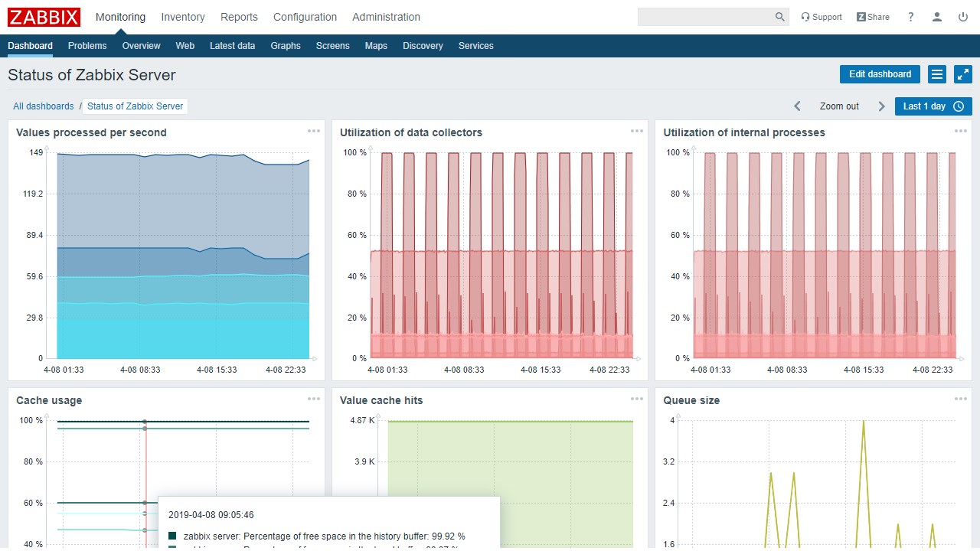The image size is (980, 551).
Task: Click the Zoom out button
Action: point(839,106)
